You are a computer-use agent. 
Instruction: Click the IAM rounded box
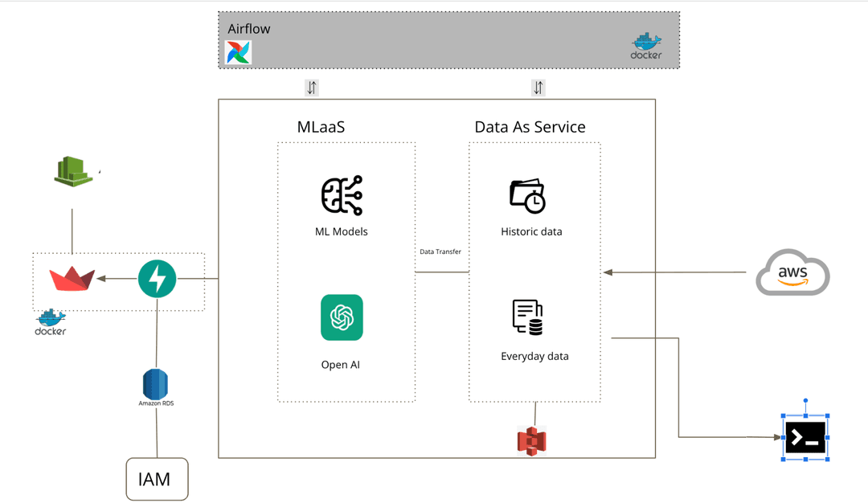click(x=157, y=479)
